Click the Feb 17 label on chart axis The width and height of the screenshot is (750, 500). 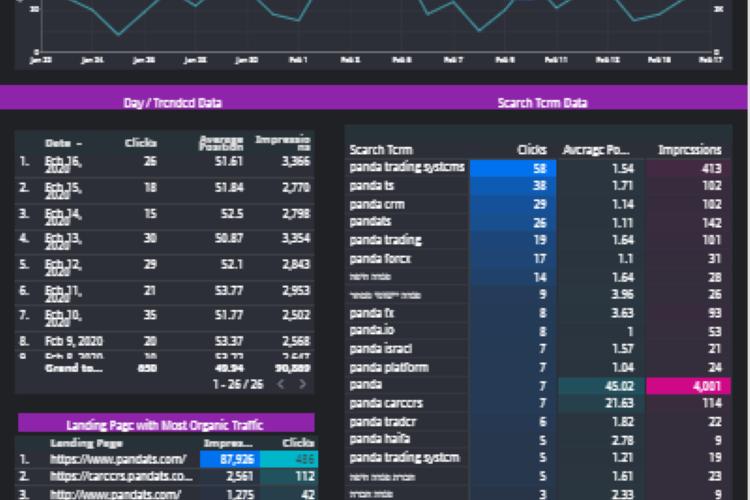coord(711,60)
